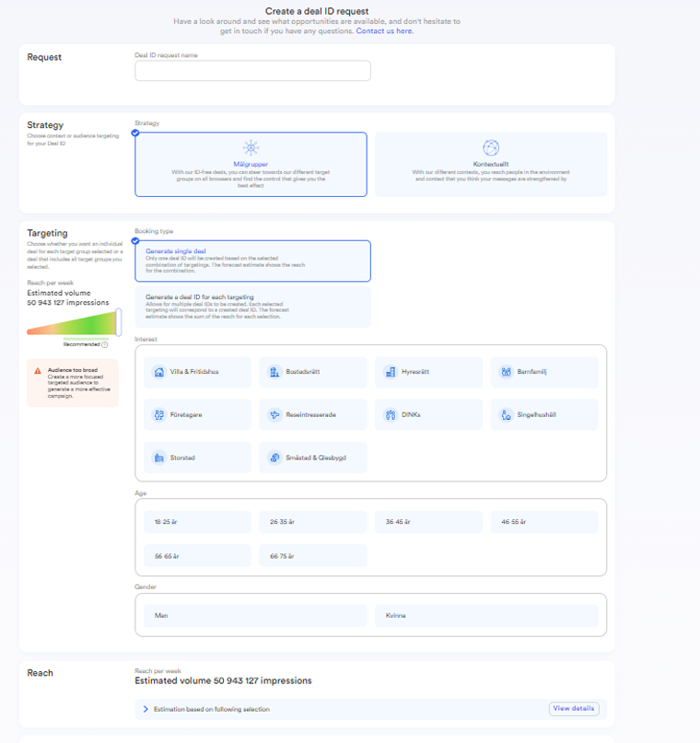The height and width of the screenshot is (743, 700).
Task: Select the Målgrupper strategy card
Action: pyautogui.click(x=251, y=165)
